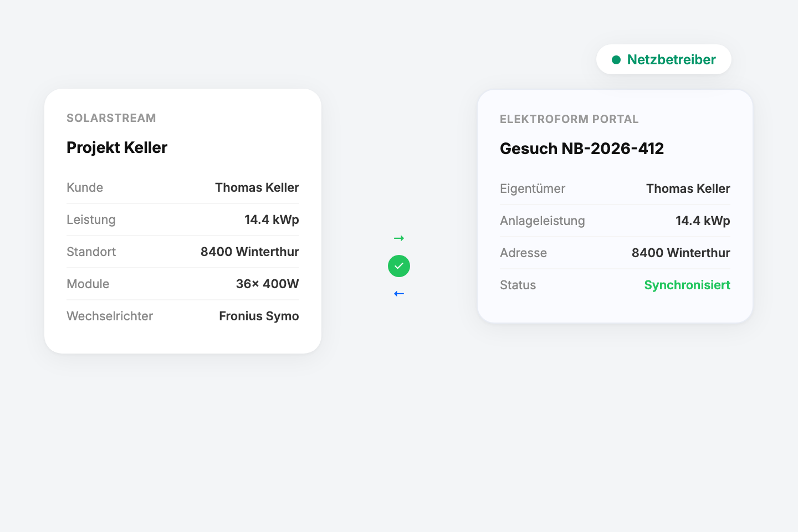Click the Status row label
This screenshot has width=798, height=532.
518,285
